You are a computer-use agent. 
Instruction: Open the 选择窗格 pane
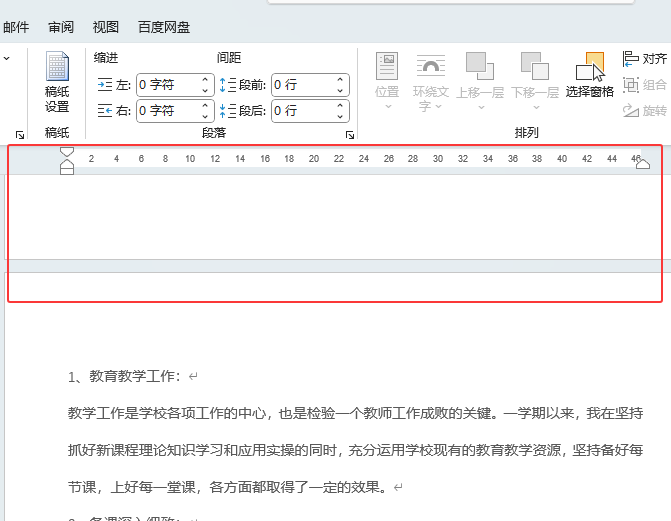pos(590,75)
